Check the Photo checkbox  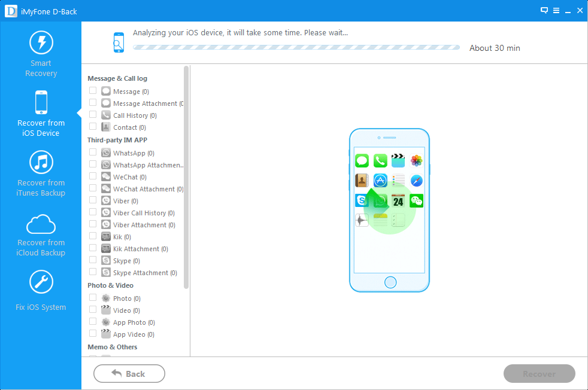pos(93,298)
